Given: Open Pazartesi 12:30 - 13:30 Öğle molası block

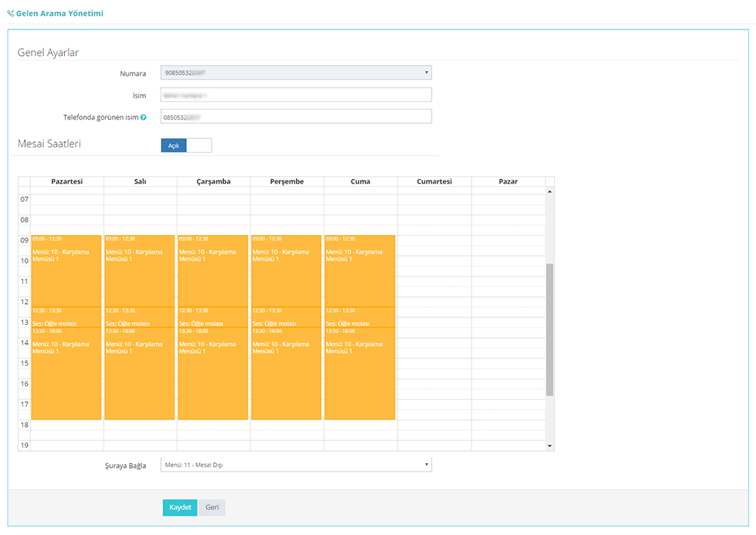Looking at the screenshot, I should 67,317.
